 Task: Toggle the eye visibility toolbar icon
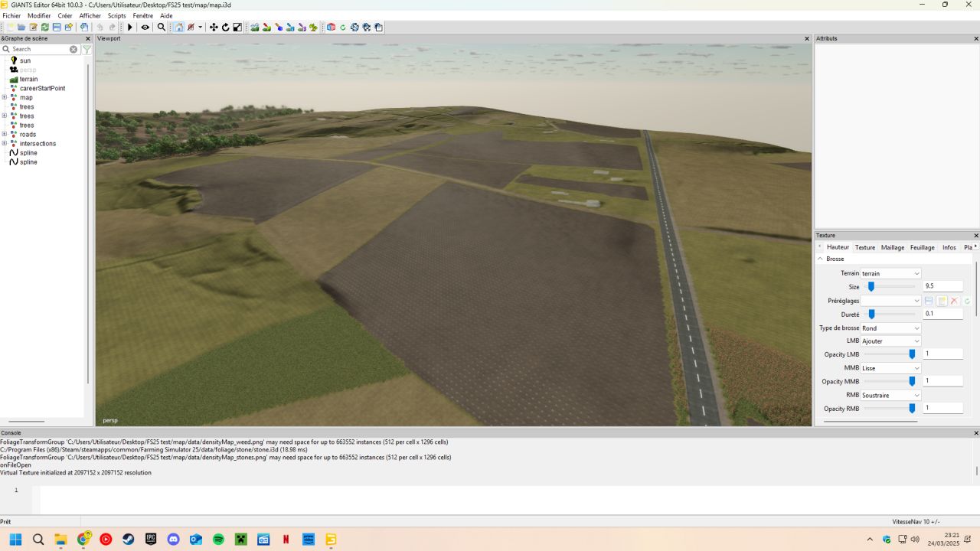(x=145, y=27)
